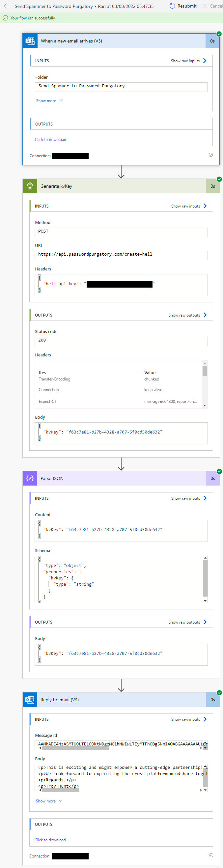Click the Status code 200 field
Image resolution: width=223 pixels, height=868 pixels.
click(121, 341)
